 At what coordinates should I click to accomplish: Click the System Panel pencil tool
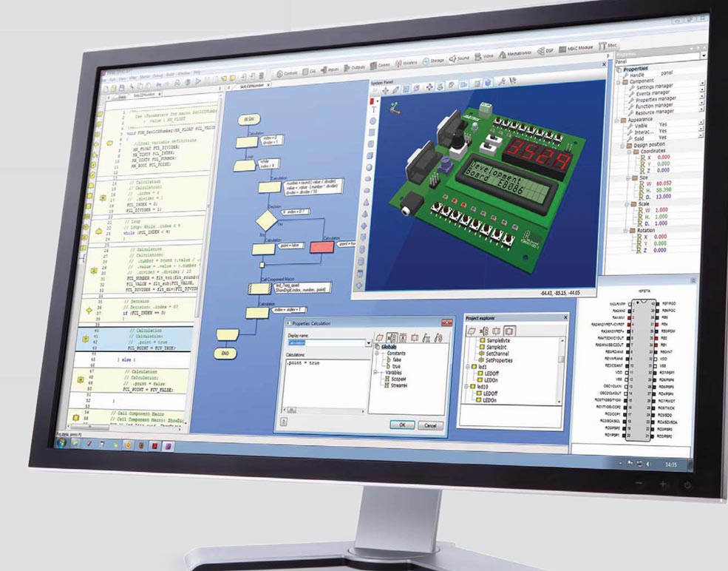(395, 90)
